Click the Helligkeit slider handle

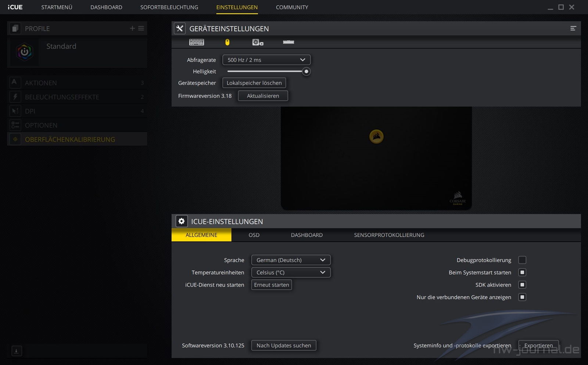(306, 71)
